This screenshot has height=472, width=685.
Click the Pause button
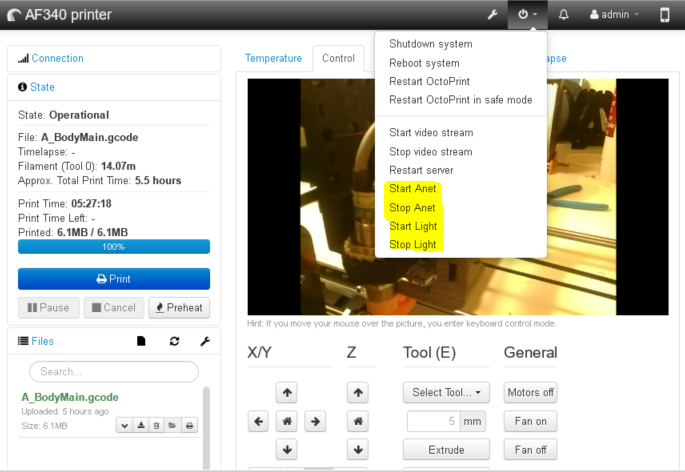tap(48, 308)
